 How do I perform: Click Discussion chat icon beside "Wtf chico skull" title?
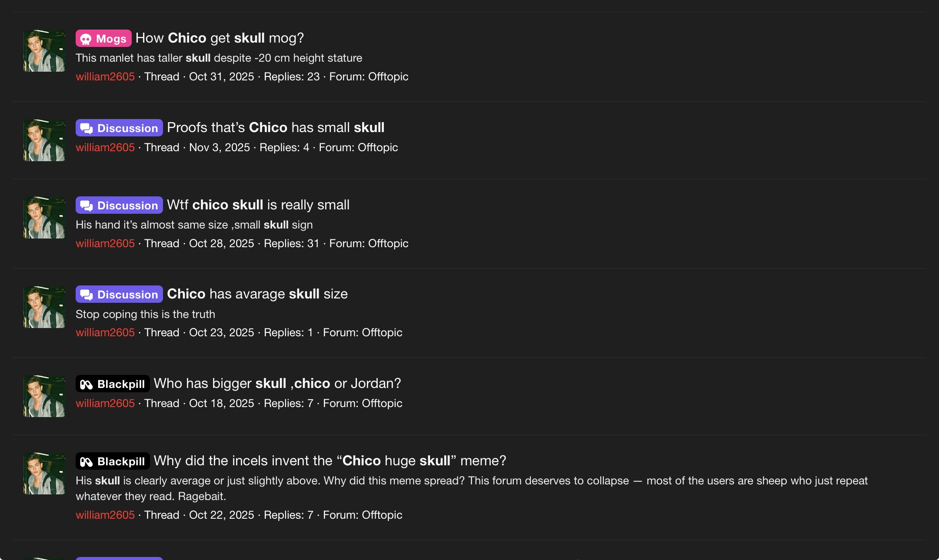click(x=87, y=205)
